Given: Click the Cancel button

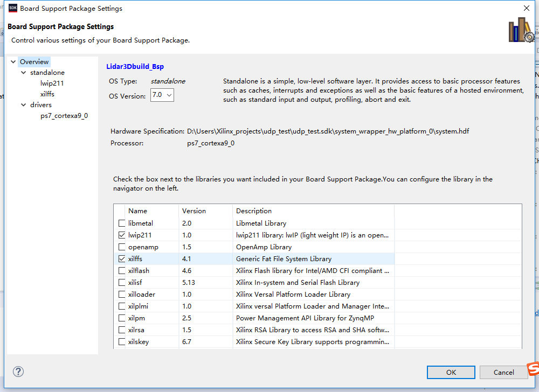Looking at the screenshot, I should pyautogui.click(x=503, y=372).
